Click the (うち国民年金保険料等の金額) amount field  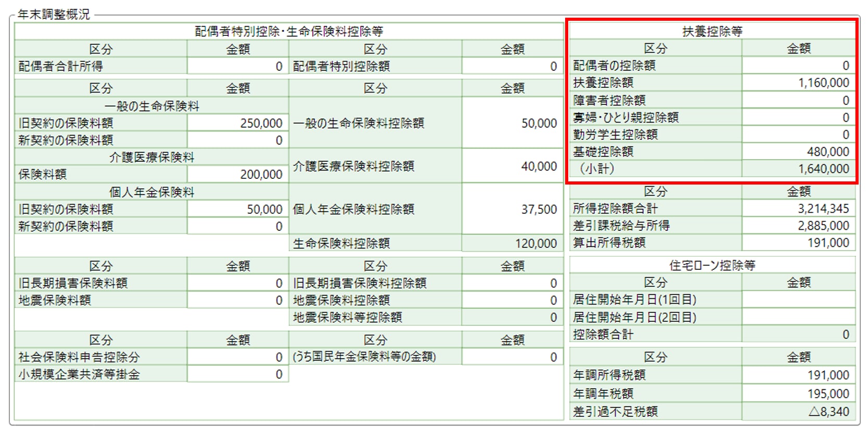click(x=512, y=357)
